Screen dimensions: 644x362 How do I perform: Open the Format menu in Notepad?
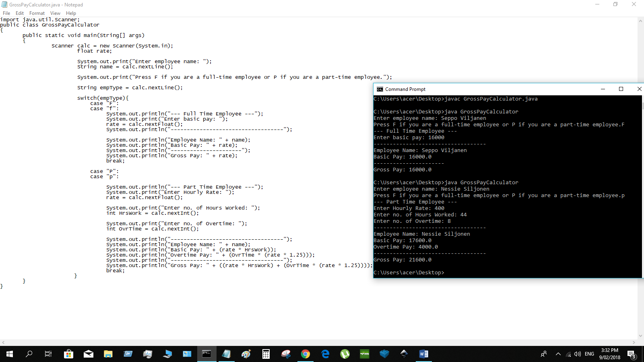click(37, 13)
